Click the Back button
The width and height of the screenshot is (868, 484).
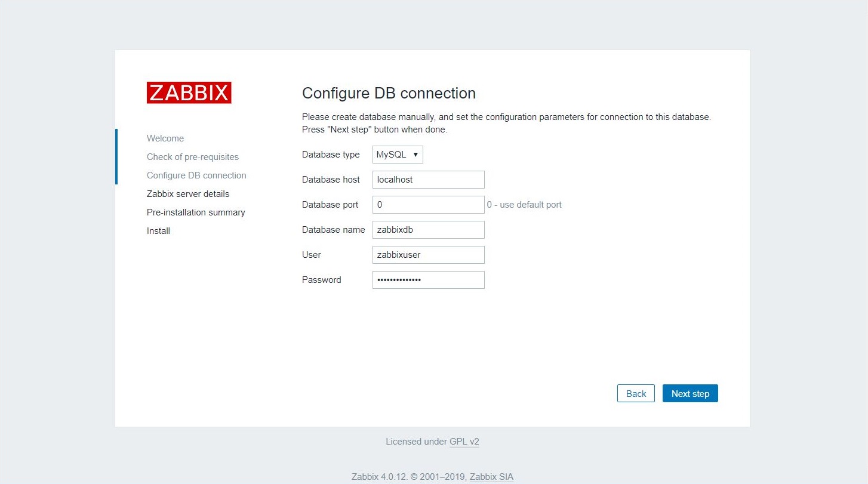pyautogui.click(x=636, y=393)
